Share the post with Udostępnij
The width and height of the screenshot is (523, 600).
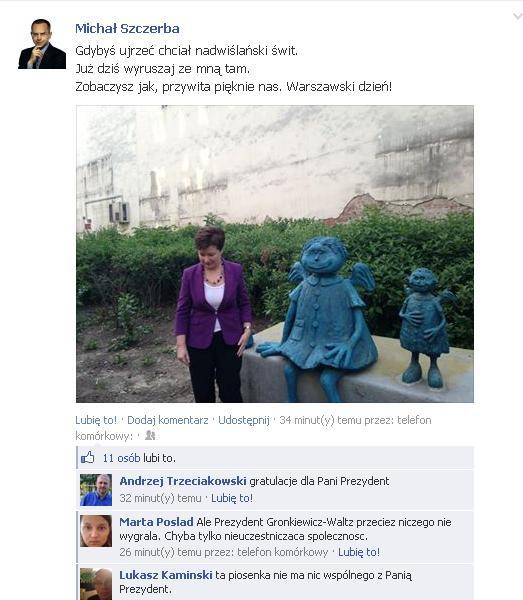[244, 420]
